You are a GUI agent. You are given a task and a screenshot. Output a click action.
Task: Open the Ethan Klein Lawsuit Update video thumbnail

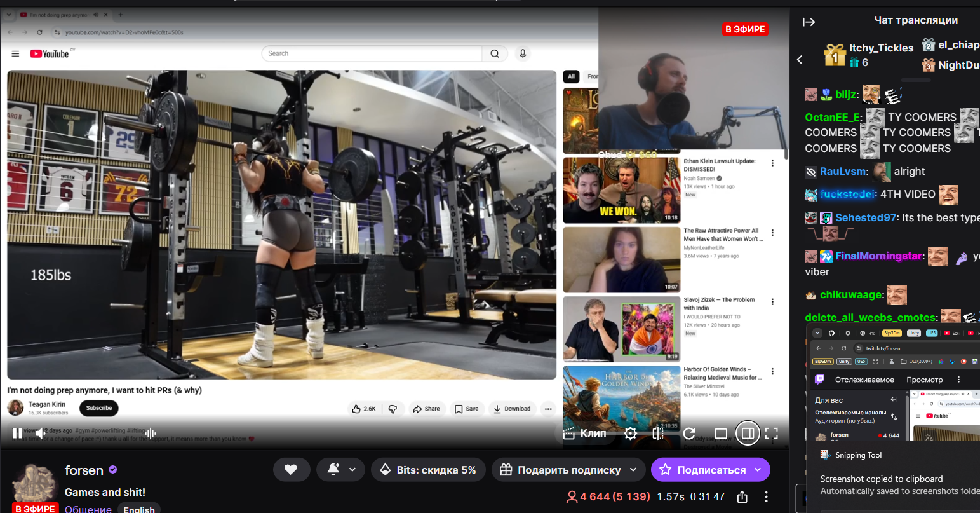[x=621, y=190]
